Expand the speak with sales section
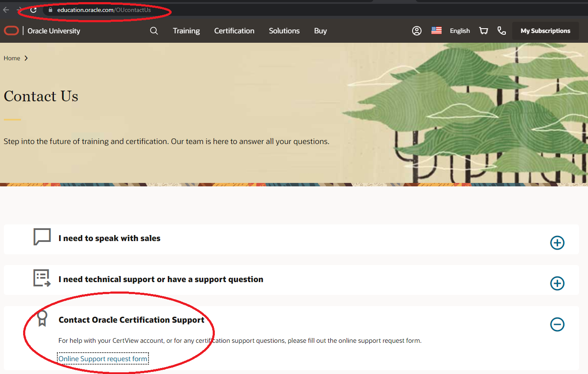 pos(557,243)
